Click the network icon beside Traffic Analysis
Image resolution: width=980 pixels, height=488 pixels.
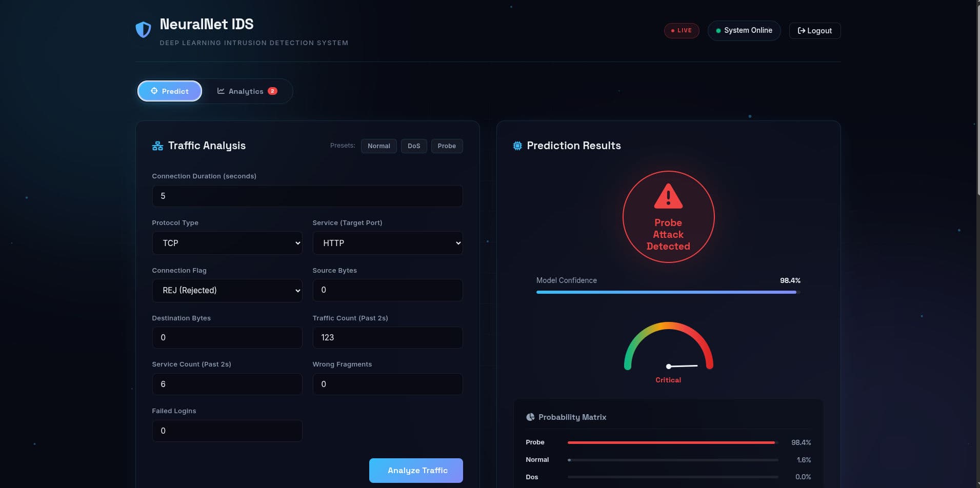[x=157, y=146]
